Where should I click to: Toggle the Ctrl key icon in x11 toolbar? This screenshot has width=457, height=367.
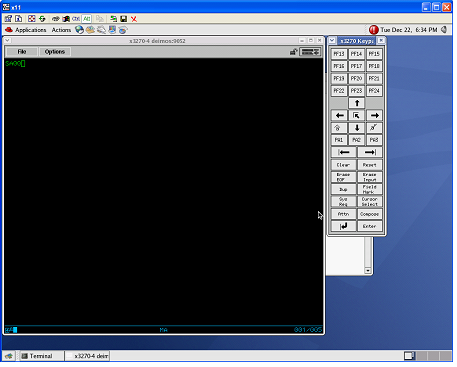tap(76, 19)
